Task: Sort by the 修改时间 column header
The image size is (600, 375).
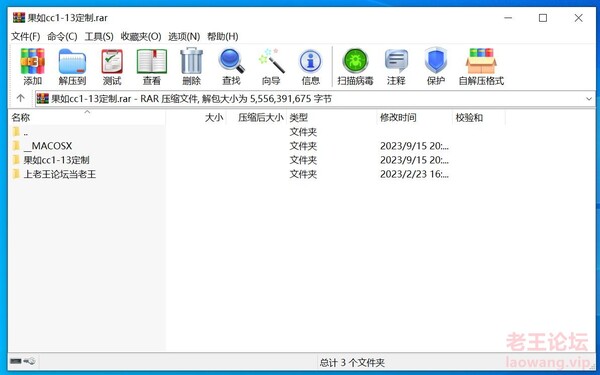Action: coord(414,117)
